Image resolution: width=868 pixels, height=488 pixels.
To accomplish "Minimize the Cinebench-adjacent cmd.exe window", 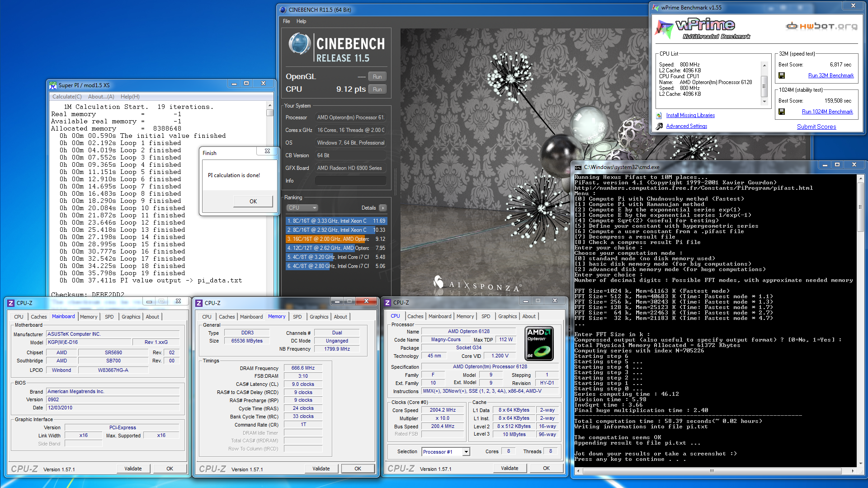I will pyautogui.click(x=825, y=165).
